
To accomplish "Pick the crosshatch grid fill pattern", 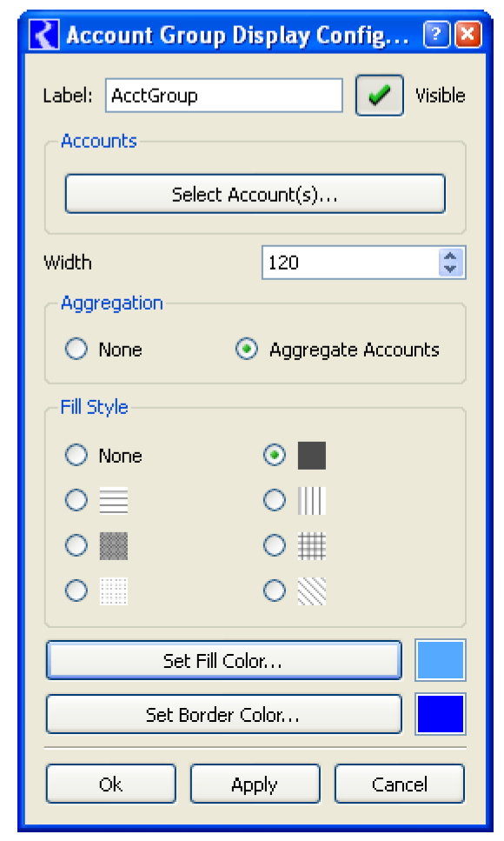I will (x=311, y=545).
